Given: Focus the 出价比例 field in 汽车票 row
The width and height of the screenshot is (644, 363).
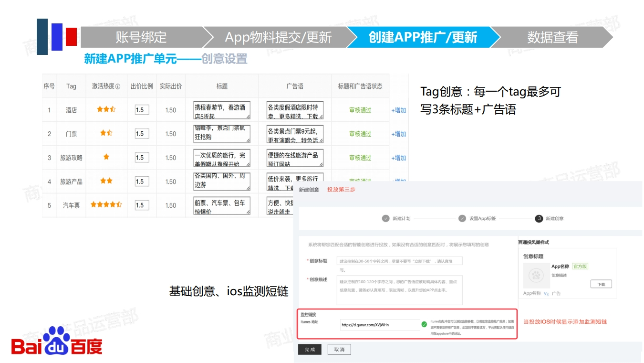Looking at the screenshot, I should click(142, 205).
